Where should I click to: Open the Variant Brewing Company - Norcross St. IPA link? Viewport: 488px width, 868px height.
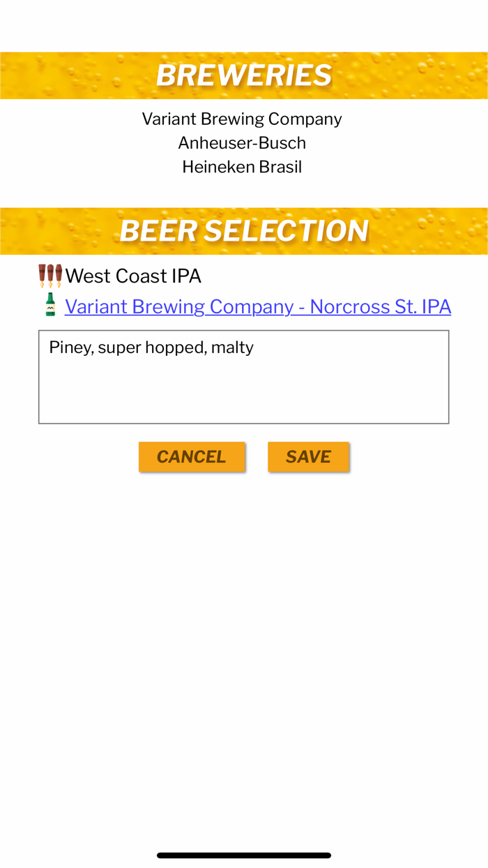(258, 306)
